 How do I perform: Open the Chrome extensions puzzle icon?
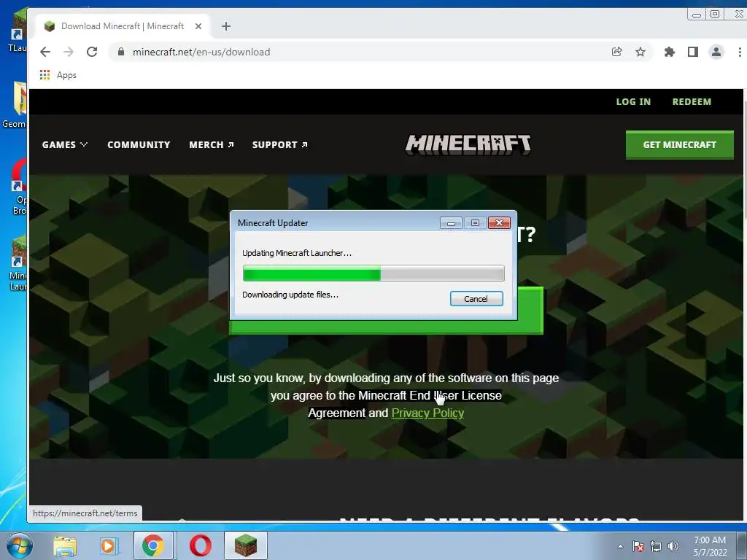tap(670, 52)
